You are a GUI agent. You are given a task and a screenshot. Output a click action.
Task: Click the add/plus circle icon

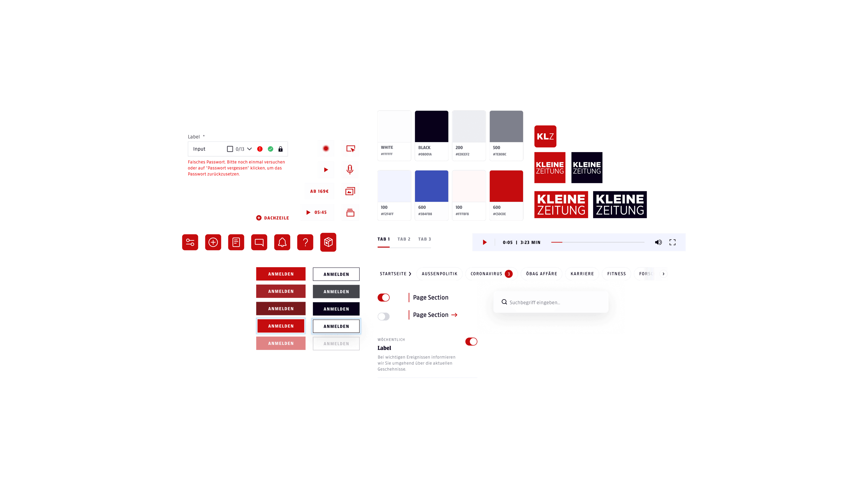[x=213, y=242]
